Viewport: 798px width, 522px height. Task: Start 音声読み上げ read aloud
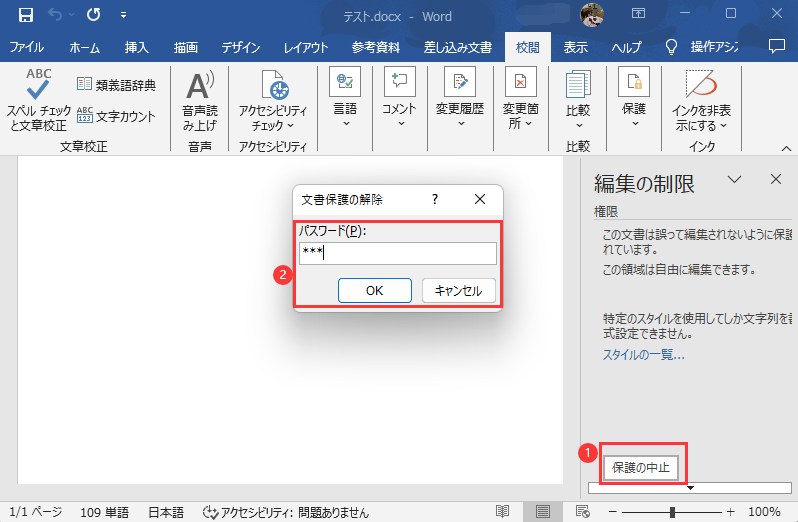(x=200, y=101)
